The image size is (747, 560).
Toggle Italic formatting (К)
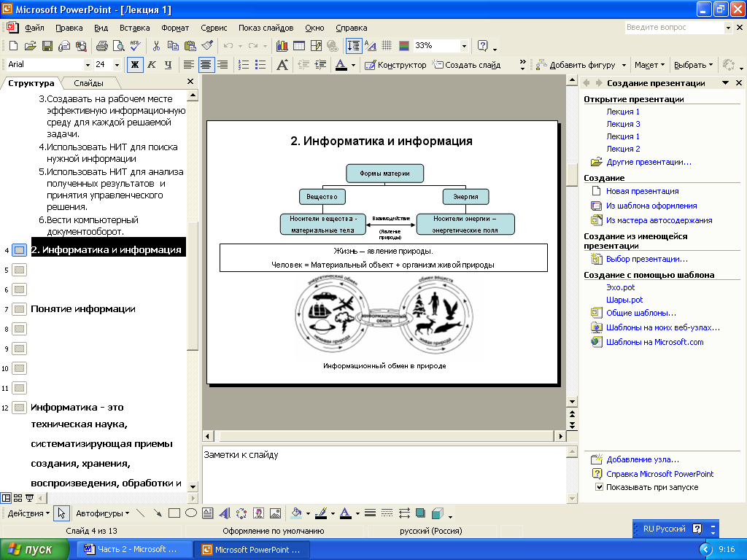[152, 65]
